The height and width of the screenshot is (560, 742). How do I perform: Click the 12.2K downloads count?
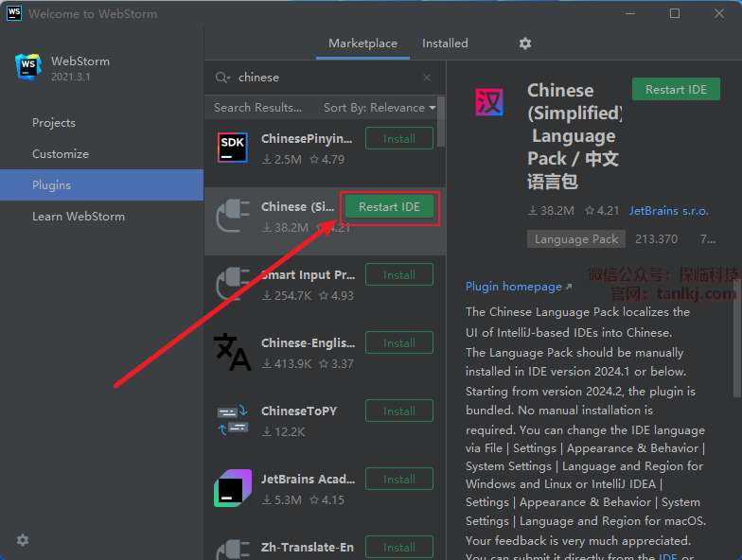[284, 431]
